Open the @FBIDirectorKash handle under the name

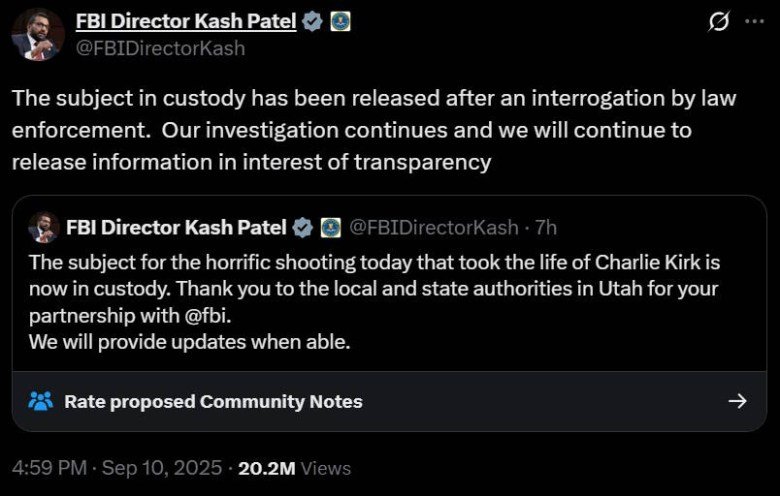point(161,48)
